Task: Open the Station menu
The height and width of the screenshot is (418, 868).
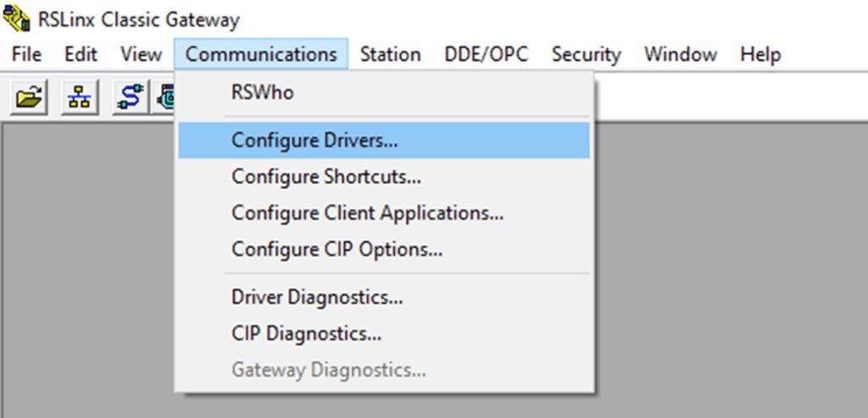Action: coord(390,54)
